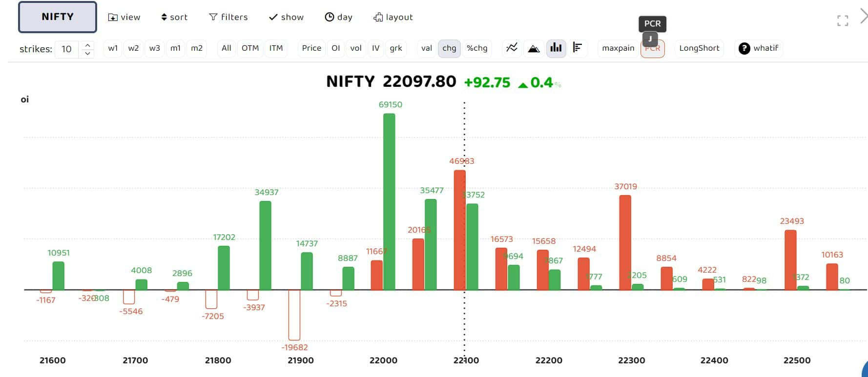
Task: Open the whatif tool
Action: 759,48
